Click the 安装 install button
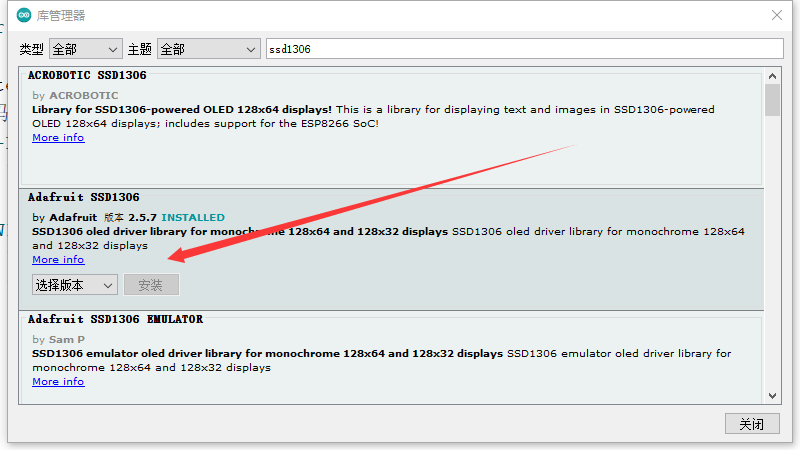The height and width of the screenshot is (450, 800). pos(151,285)
